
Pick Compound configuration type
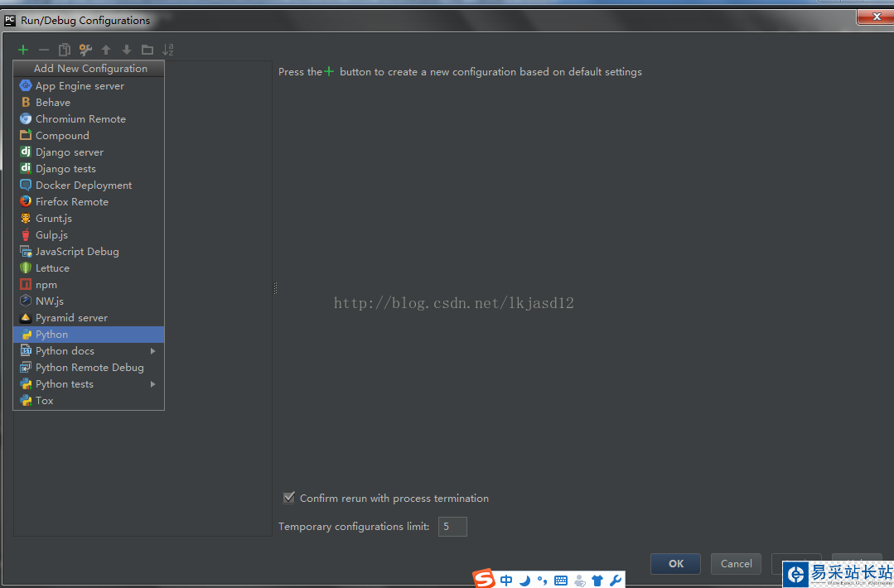[x=89, y=136]
